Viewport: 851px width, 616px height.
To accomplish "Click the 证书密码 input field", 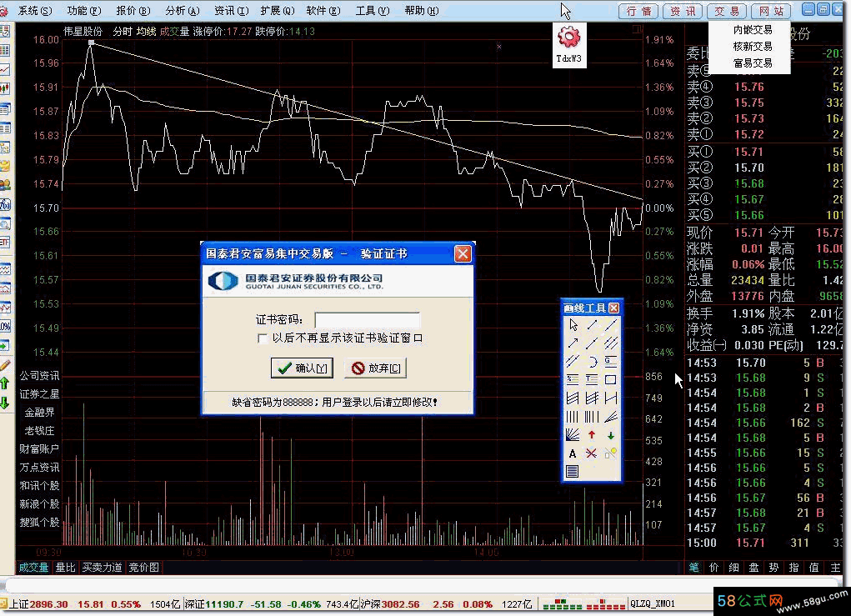I will tap(368, 319).
